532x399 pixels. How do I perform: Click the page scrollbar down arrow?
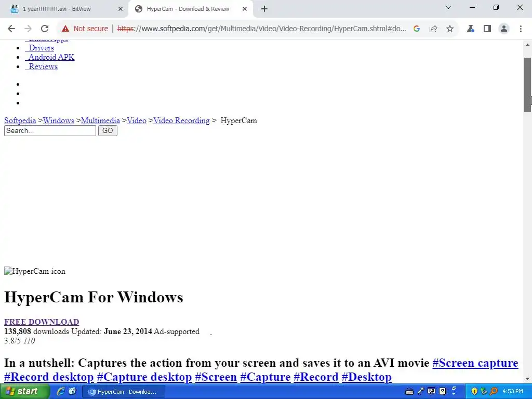point(528,379)
